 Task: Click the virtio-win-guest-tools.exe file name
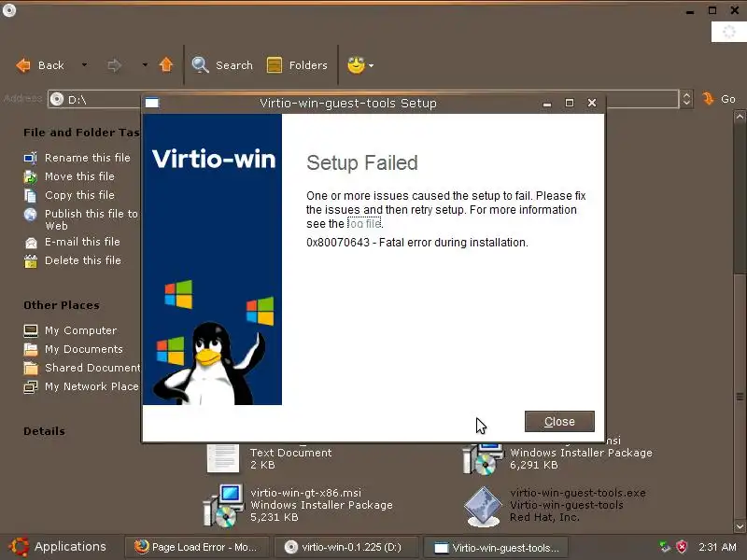(578, 493)
